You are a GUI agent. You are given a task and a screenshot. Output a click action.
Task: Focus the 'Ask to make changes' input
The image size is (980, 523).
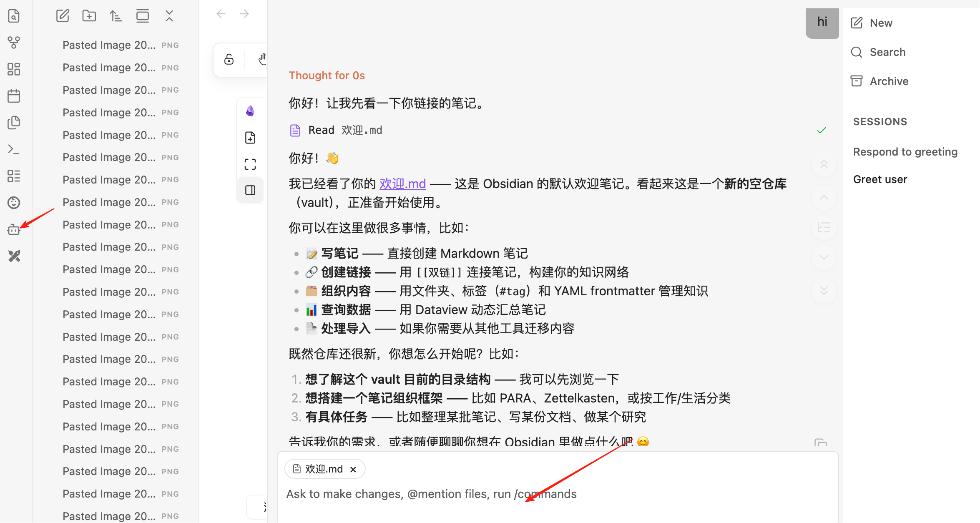557,494
